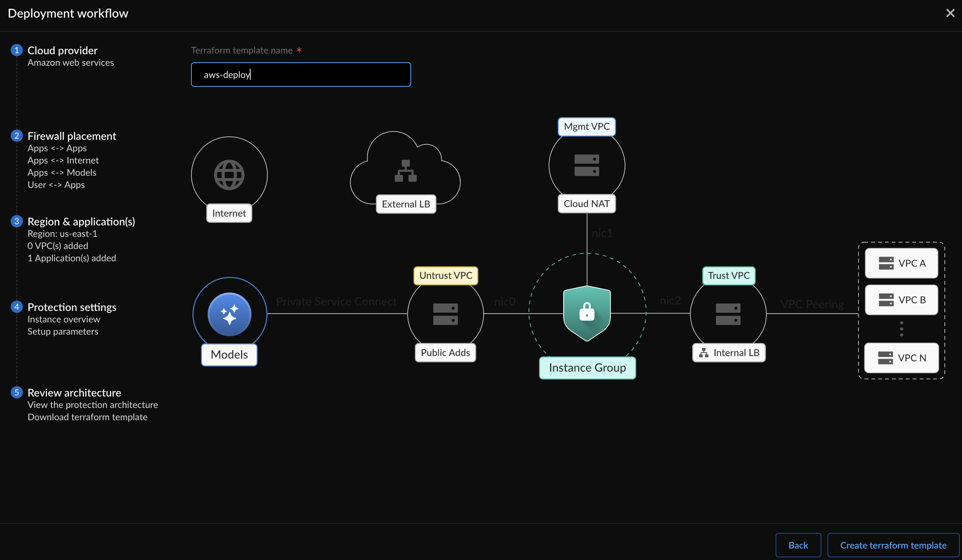
Task: Click the Instance Group label
Action: [x=587, y=367]
